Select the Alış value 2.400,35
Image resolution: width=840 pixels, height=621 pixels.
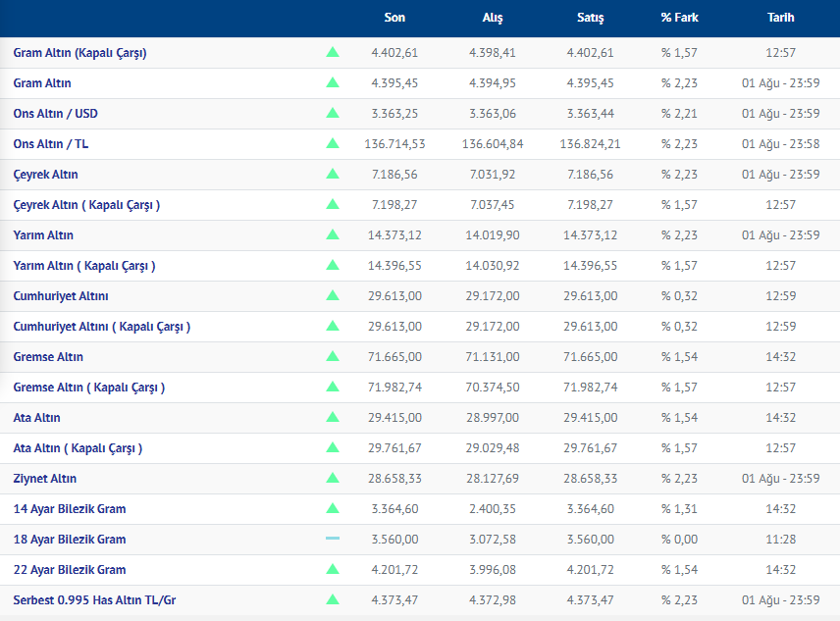(493, 509)
